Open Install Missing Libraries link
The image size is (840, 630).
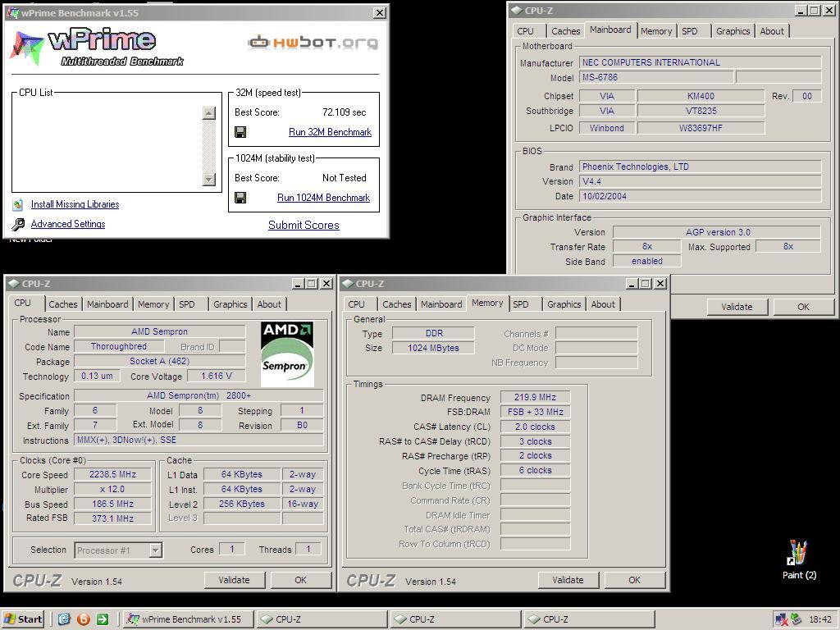(75, 204)
